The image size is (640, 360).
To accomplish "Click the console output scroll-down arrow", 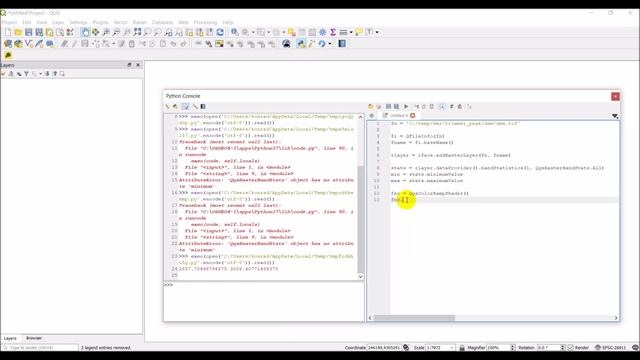I will pyautogui.click(x=360, y=277).
